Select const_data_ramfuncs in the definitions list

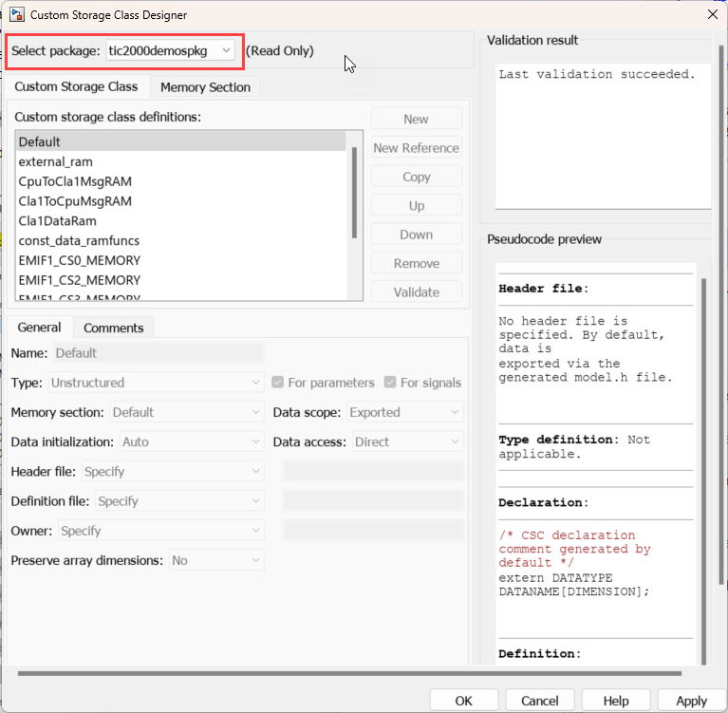[181, 240]
